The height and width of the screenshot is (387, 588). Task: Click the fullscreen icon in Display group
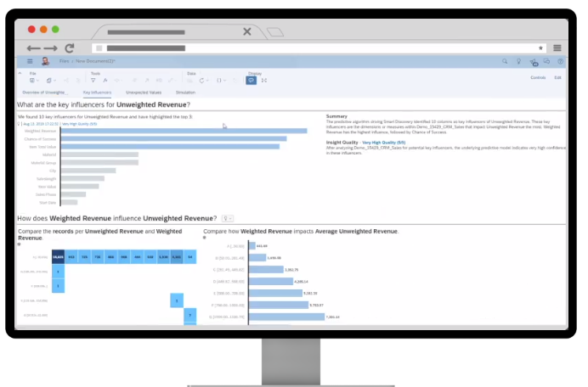coord(264,80)
